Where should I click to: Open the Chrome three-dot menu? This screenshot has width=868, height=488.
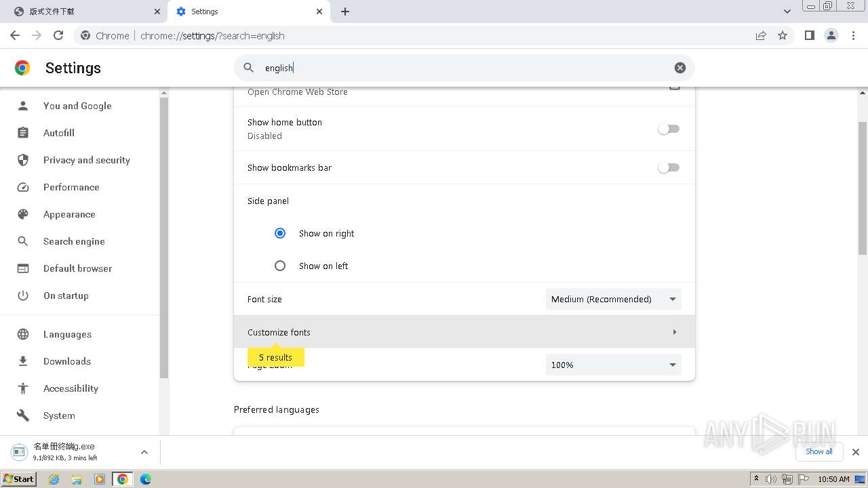click(x=854, y=36)
